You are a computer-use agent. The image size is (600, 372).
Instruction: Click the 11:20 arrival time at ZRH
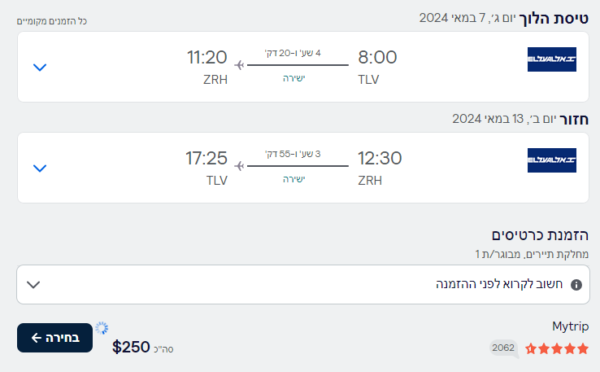[x=207, y=57]
